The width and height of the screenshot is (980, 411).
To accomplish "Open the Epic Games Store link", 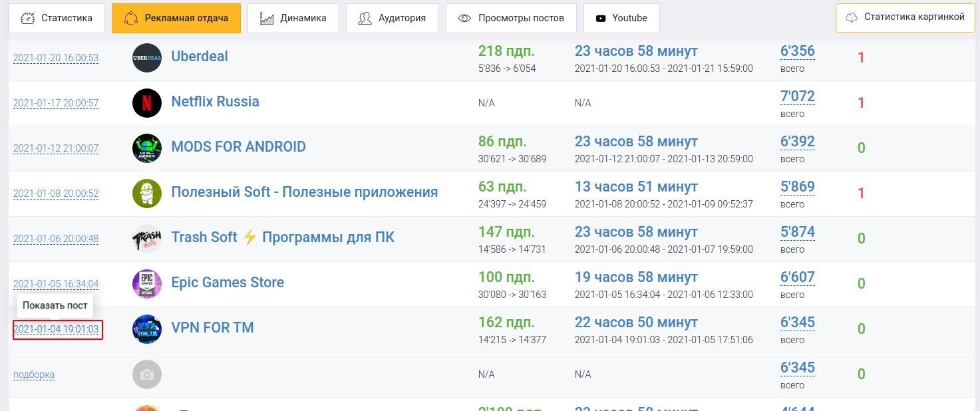I will click(x=228, y=283).
